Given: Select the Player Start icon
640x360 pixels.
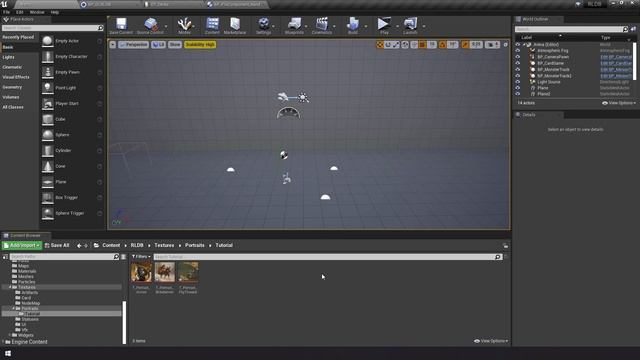Looking at the screenshot, I should click(x=48, y=104).
